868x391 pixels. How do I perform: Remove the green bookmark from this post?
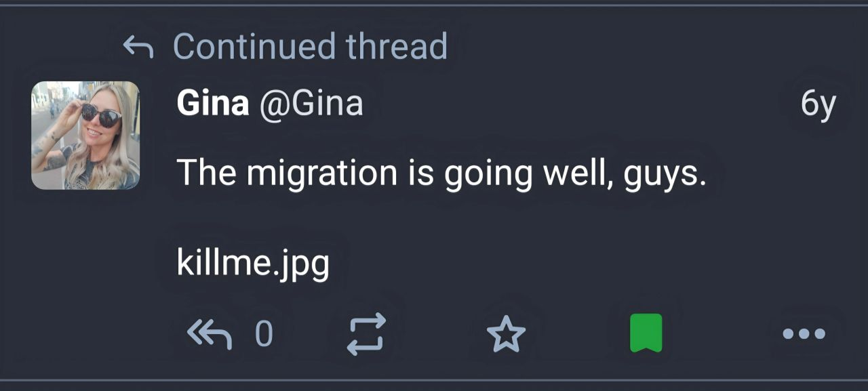coord(646,333)
